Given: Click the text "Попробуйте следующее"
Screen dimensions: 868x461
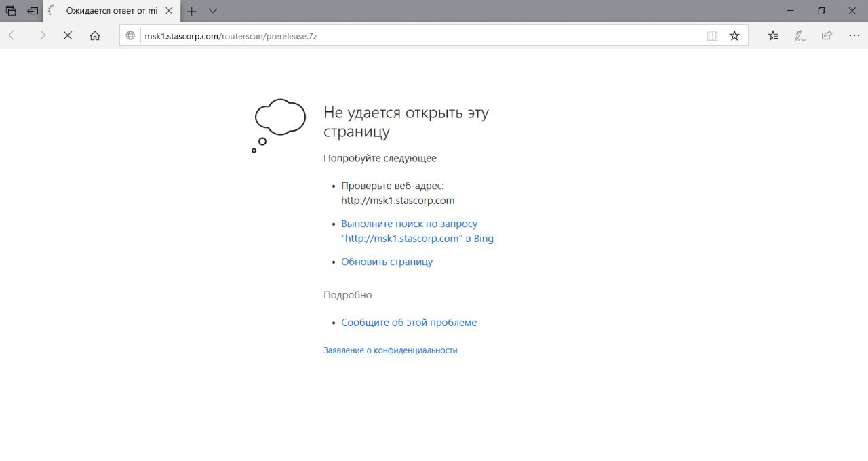Looking at the screenshot, I should (380, 158).
